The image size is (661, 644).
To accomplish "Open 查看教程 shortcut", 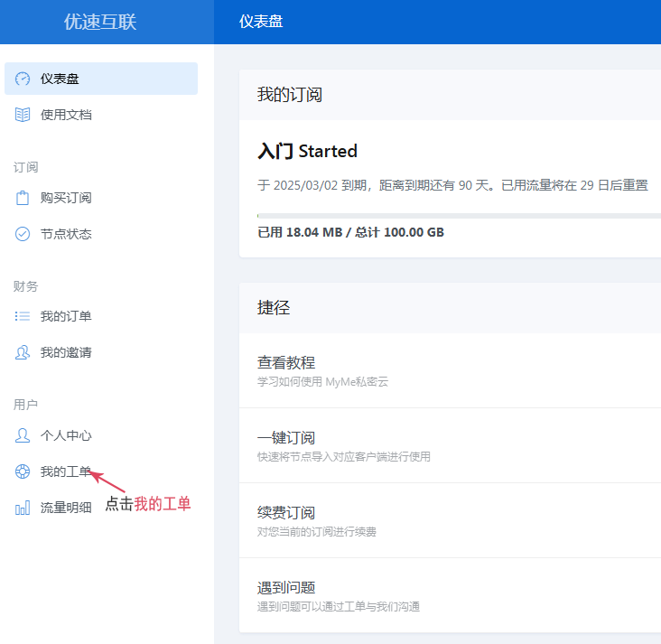I will 286,362.
